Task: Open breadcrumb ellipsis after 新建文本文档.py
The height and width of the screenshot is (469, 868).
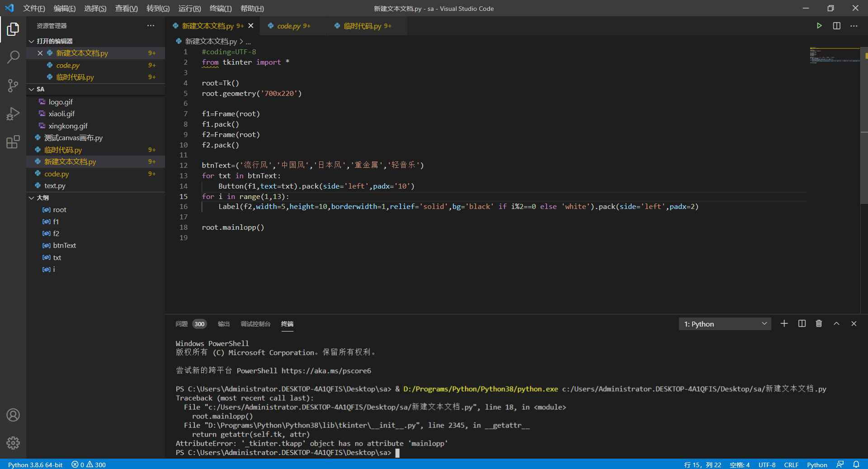Action: point(248,41)
